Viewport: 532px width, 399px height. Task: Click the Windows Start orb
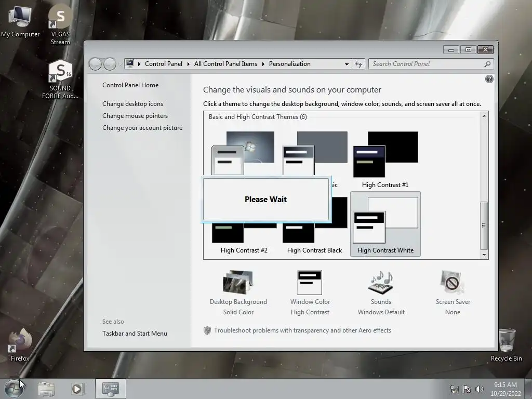[x=14, y=389]
